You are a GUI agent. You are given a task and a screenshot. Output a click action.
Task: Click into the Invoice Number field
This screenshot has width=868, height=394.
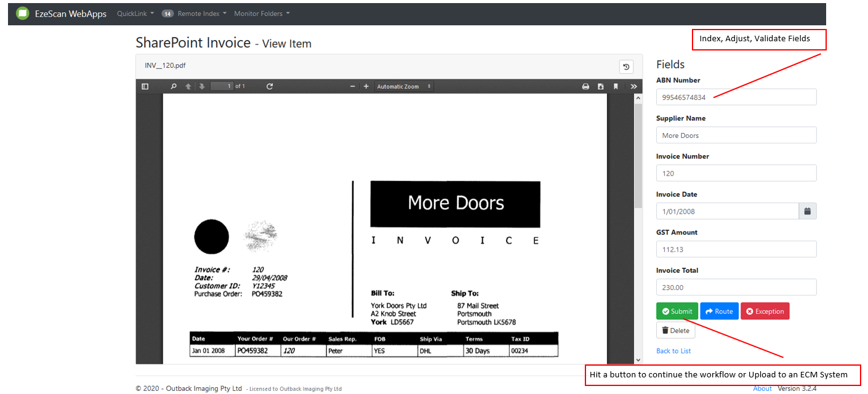[736, 174]
